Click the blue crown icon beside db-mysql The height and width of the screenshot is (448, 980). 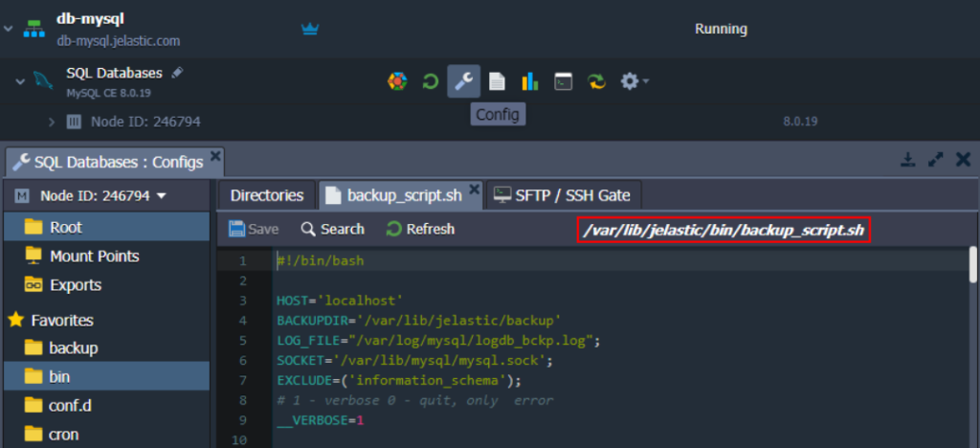[x=310, y=29]
